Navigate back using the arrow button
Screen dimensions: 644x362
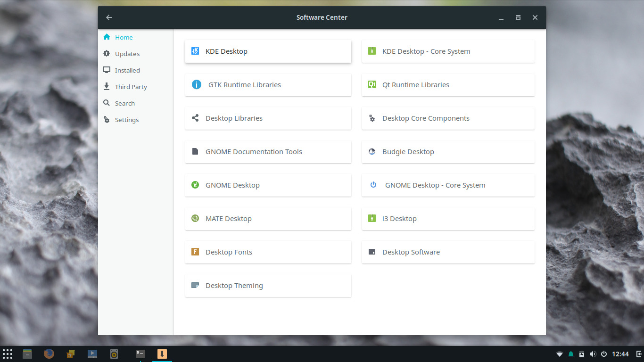pos(109,17)
